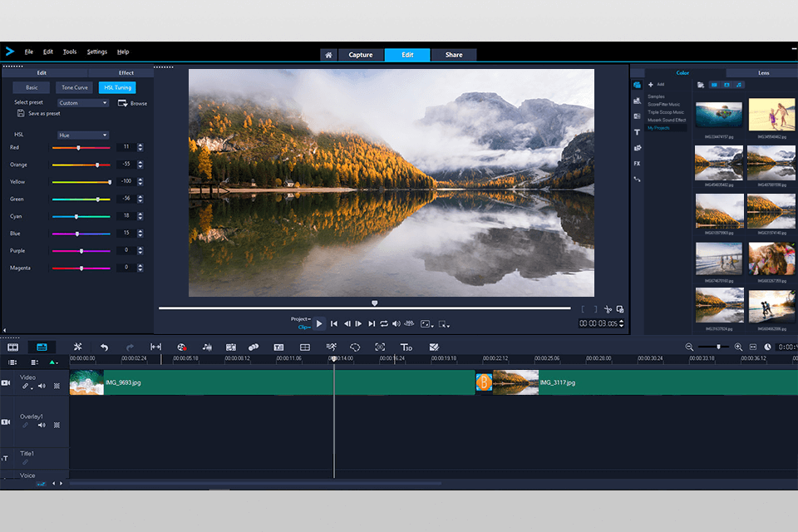Open the Time Remapping icon

coord(332,347)
